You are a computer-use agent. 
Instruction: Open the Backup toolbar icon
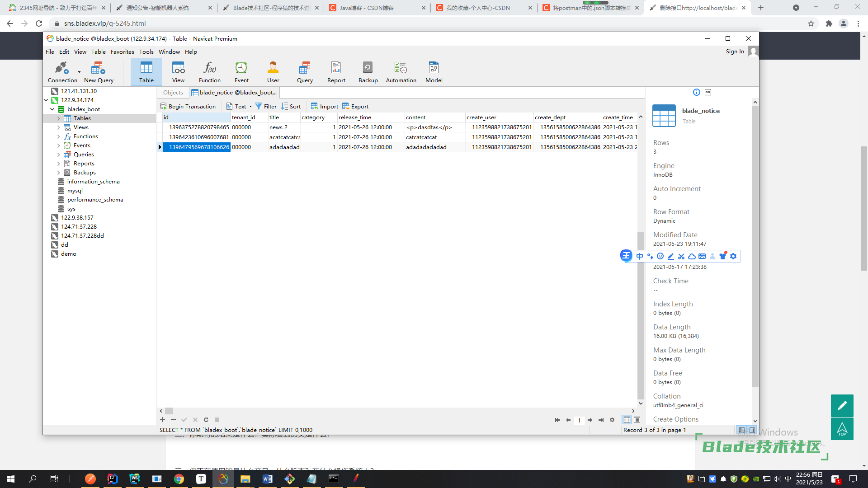368,72
